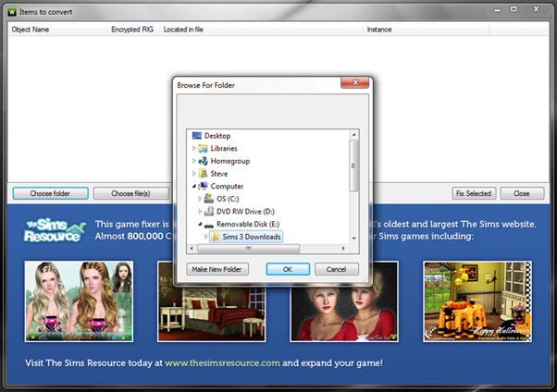
Task: Expand the Homegroup tree node
Action: 193,161
